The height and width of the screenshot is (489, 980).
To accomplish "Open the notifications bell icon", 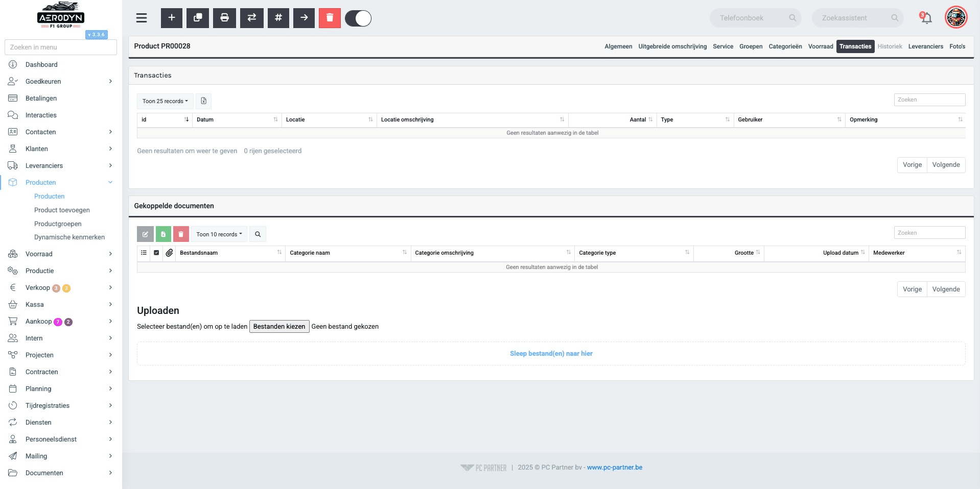I will 926,18.
